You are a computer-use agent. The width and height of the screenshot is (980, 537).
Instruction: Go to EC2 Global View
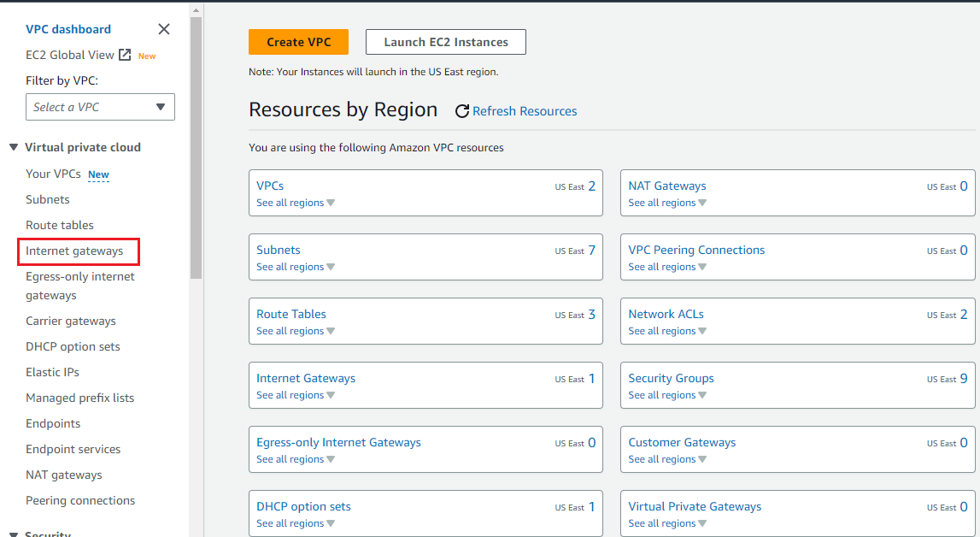(69, 55)
